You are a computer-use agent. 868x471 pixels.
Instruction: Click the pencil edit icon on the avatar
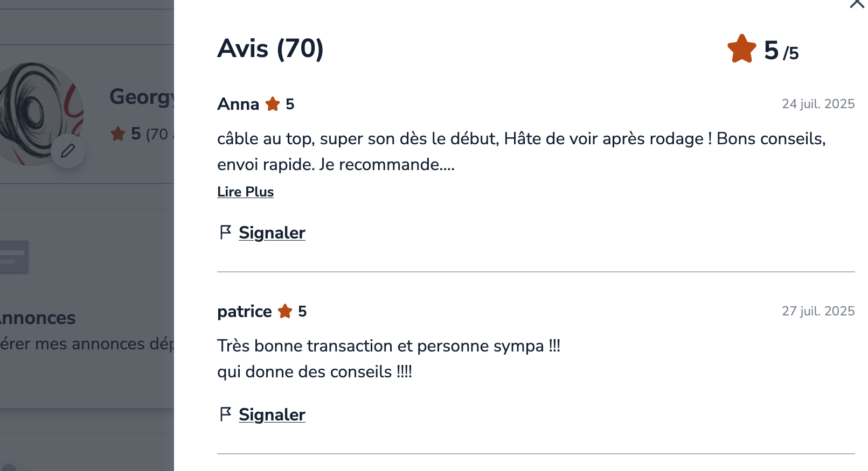(68, 151)
